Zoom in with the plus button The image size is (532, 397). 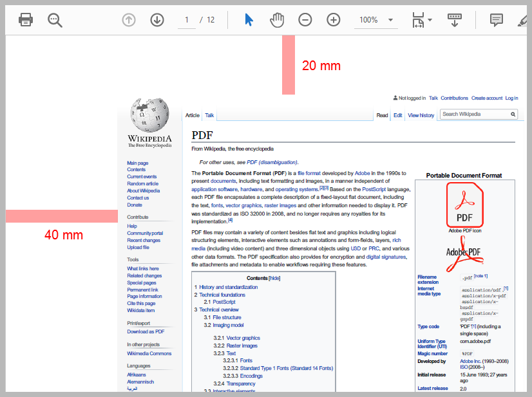(x=334, y=20)
